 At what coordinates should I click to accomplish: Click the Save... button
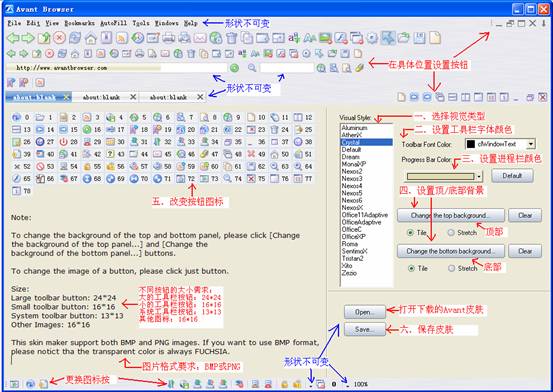click(364, 329)
